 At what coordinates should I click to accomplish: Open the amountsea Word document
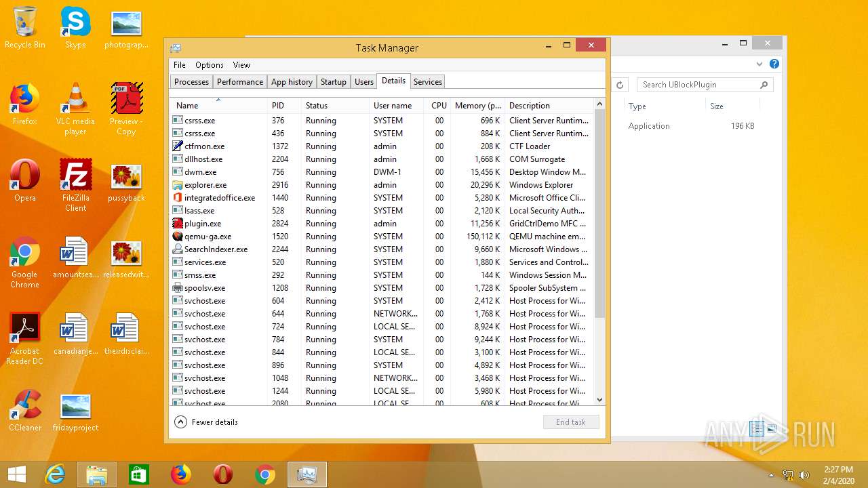[x=75, y=258]
